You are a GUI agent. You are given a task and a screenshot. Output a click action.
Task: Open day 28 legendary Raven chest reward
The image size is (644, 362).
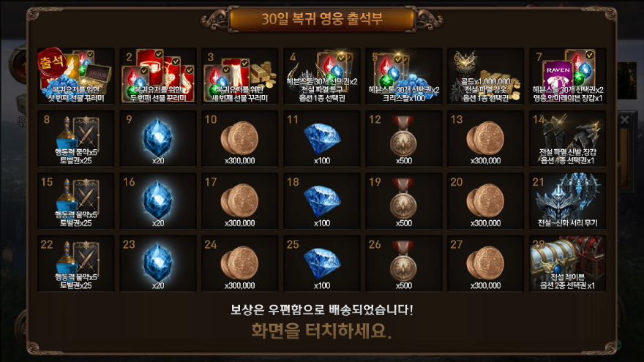click(568, 263)
